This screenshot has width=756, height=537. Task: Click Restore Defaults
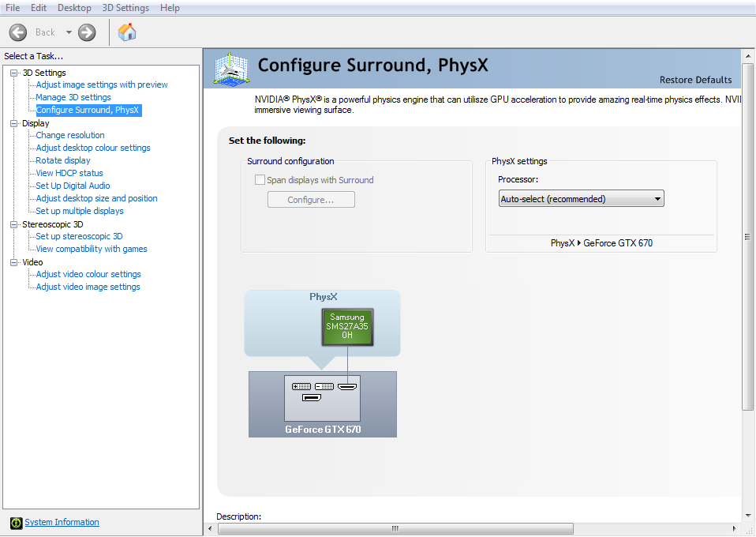(695, 80)
